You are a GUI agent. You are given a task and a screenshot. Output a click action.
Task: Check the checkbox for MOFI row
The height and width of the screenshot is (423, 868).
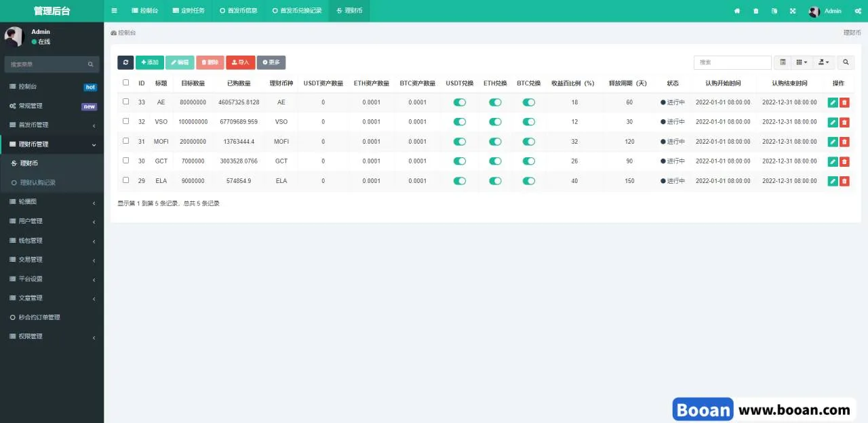tap(125, 141)
